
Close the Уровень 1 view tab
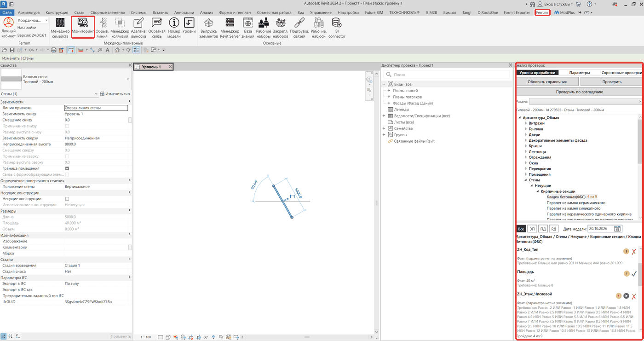(x=170, y=67)
